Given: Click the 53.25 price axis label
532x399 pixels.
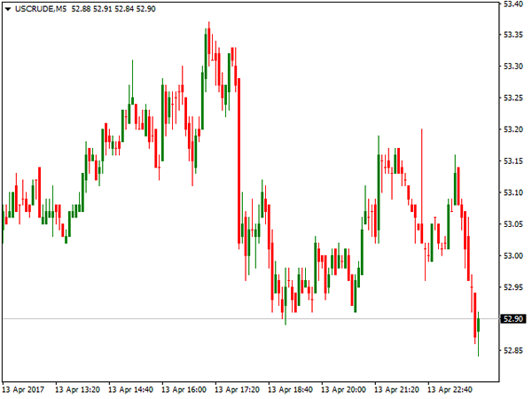Looking at the screenshot, I should pos(513,98).
